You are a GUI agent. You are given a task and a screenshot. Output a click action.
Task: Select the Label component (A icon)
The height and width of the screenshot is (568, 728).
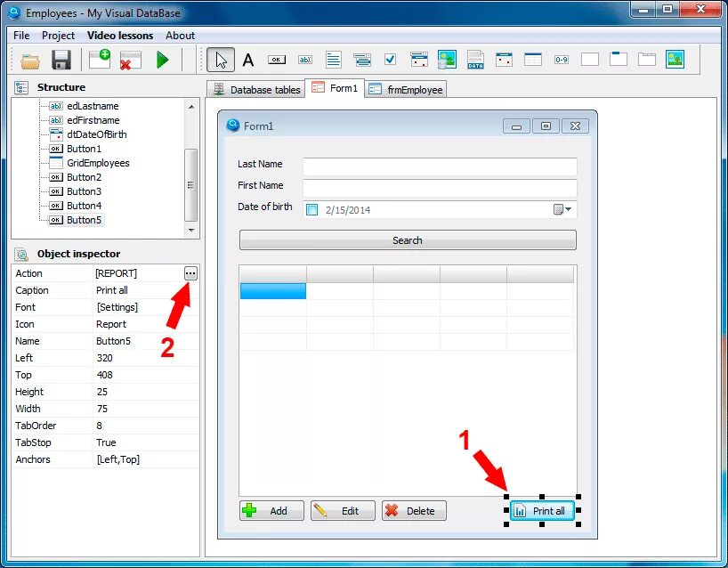[x=248, y=60]
